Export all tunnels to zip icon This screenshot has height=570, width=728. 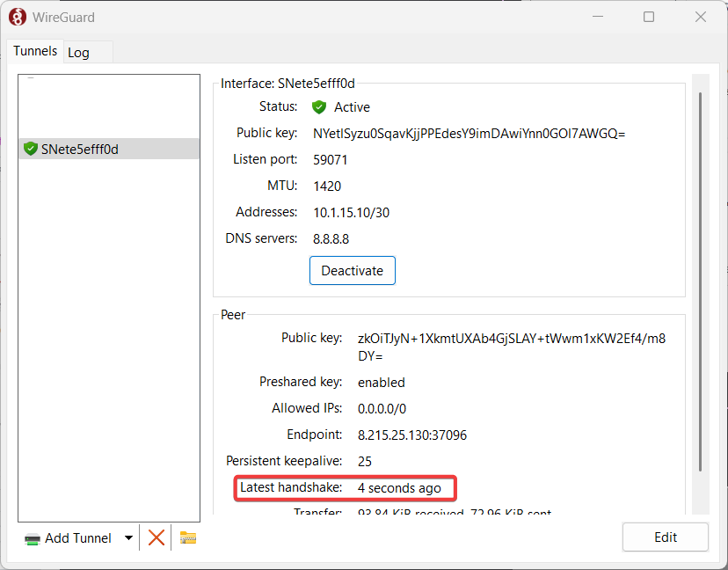click(187, 538)
